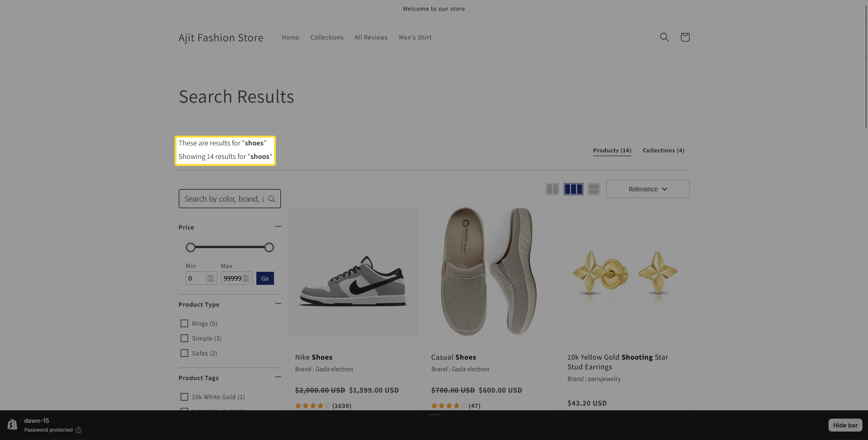The width and height of the screenshot is (868, 440).
Task: Click the password protected lock icon
Action: (78, 430)
